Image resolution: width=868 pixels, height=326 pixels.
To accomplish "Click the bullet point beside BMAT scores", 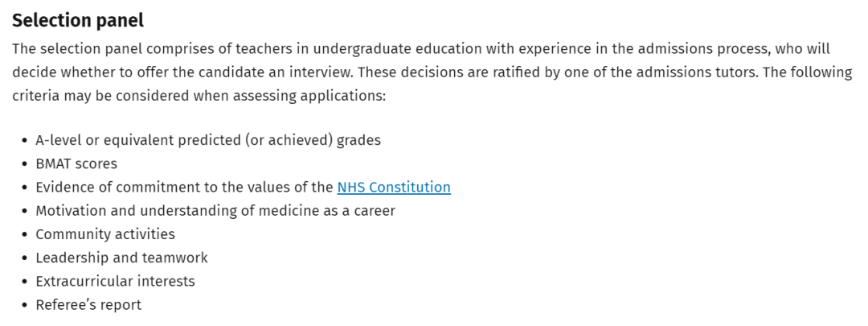I will point(24,164).
